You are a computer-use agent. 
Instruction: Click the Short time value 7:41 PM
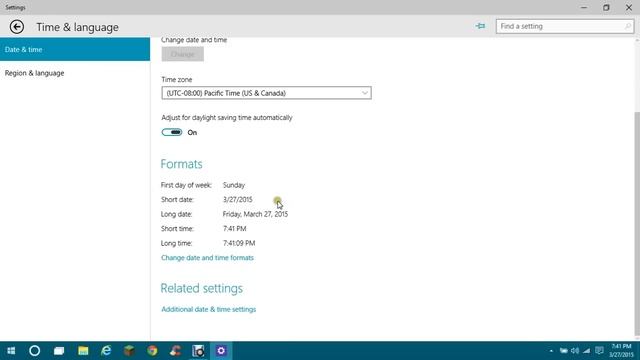(235, 229)
